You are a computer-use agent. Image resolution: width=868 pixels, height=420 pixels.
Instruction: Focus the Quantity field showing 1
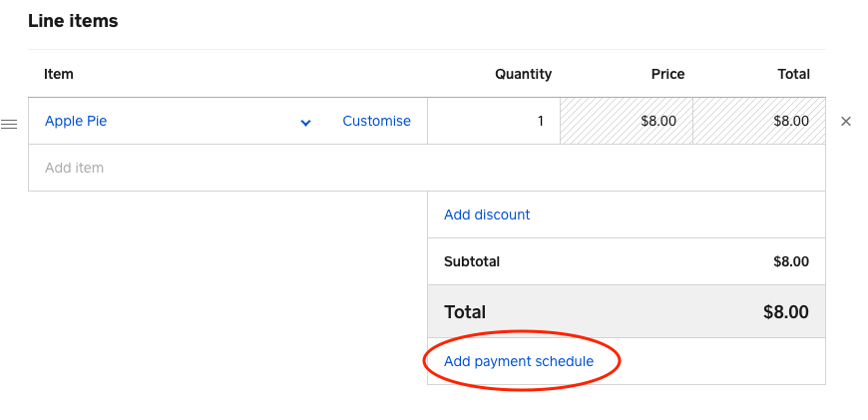click(x=494, y=121)
